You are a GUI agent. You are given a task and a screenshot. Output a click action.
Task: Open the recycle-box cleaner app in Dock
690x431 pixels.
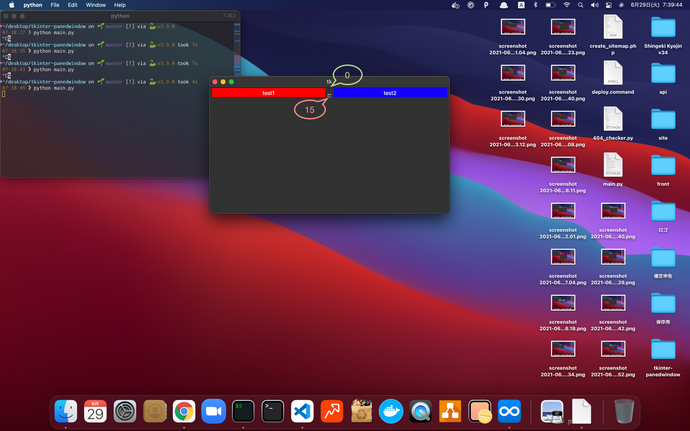coord(361,411)
